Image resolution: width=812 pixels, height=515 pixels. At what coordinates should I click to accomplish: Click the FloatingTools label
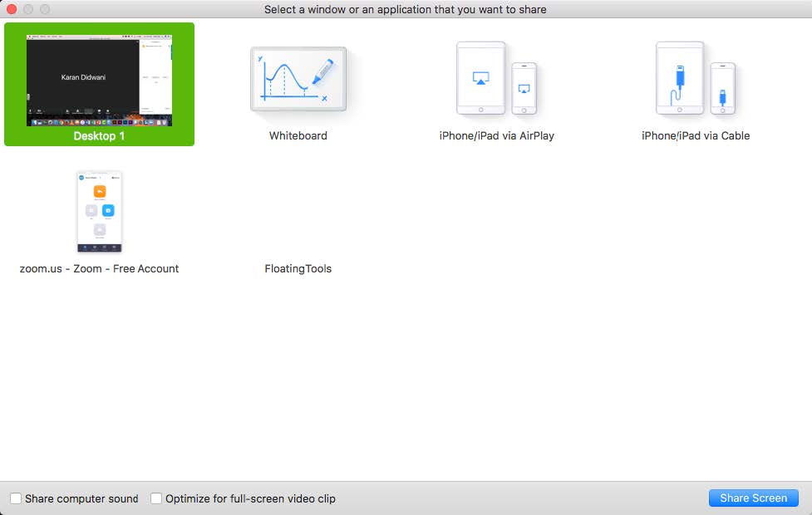coord(298,268)
